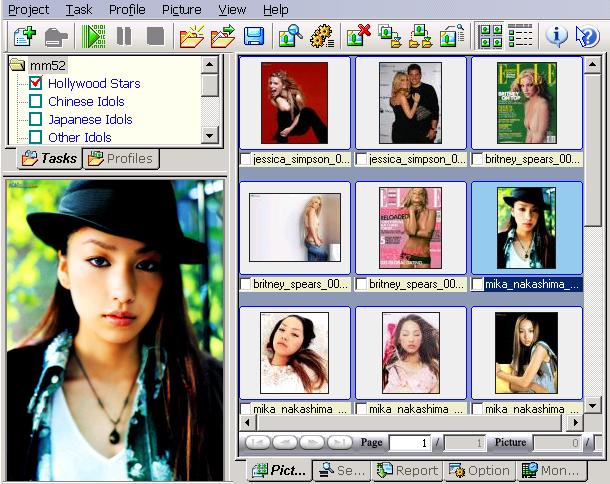This screenshot has width=610, height=484.
Task: Open the View menu
Action: [x=232, y=10]
